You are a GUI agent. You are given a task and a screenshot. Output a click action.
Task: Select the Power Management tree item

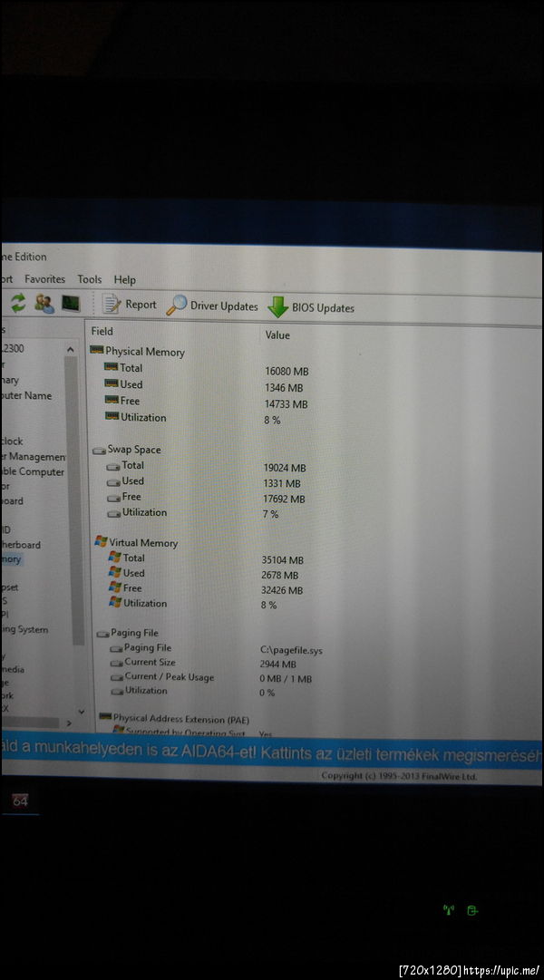click(34, 457)
